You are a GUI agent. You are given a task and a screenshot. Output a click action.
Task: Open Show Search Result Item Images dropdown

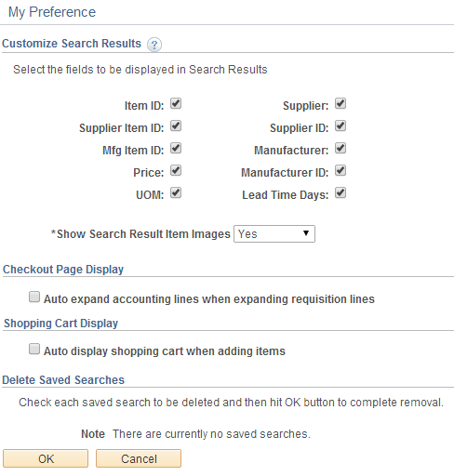(x=274, y=234)
